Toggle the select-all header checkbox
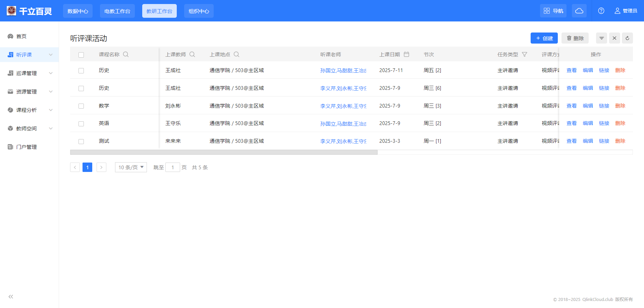 coord(81,55)
